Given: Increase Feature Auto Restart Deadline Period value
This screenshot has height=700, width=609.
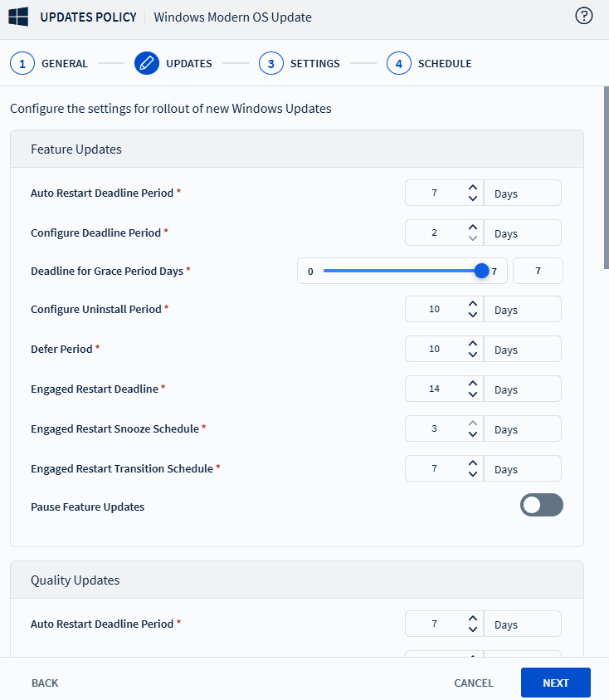Looking at the screenshot, I should coord(473,188).
